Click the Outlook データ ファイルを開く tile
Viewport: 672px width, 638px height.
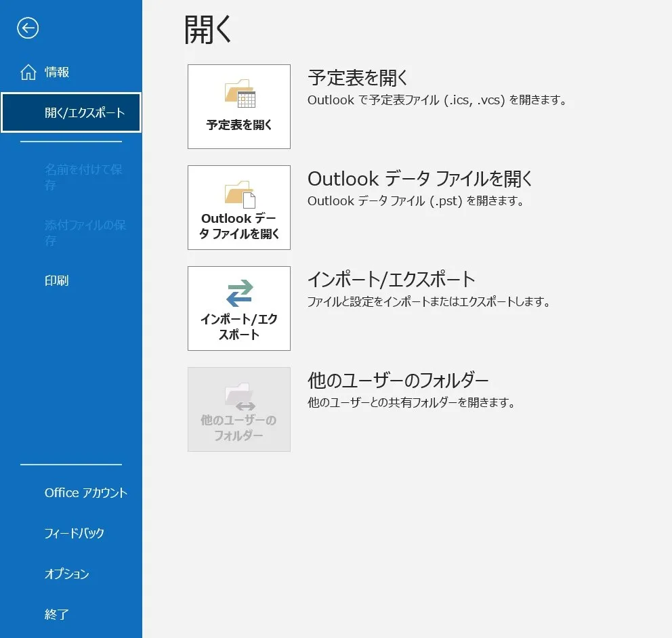tap(239, 207)
